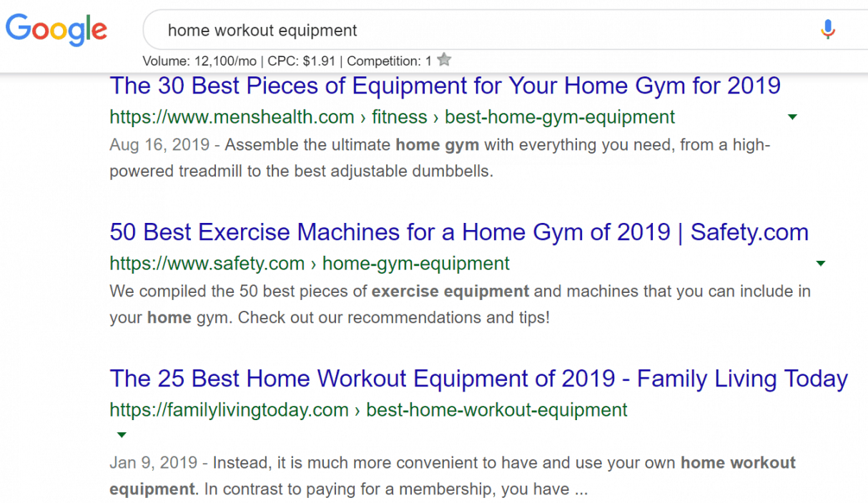Start voice search with the microphone icon

coord(828,29)
